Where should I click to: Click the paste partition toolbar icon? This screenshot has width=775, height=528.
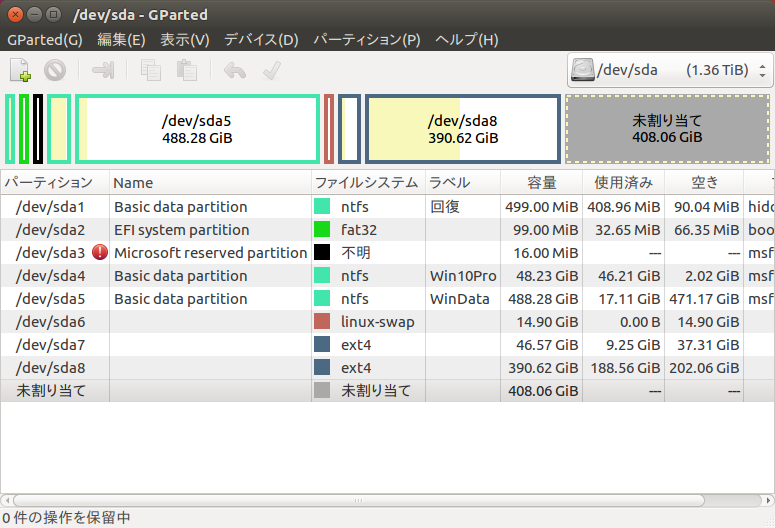[186, 71]
